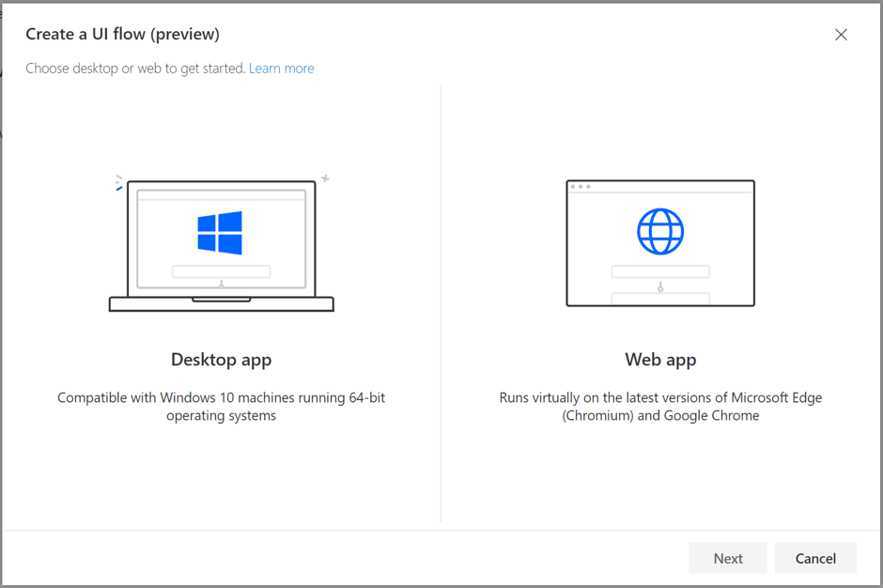Image resolution: width=883 pixels, height=588 pixels.
Task: Open the Learn more link
Action: click(282, 69)
